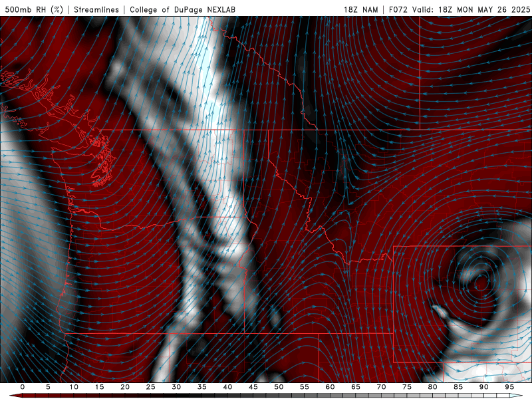Click the "F072" forecast hour label
The width and height of the screenshot is (532, 399).
398,9
